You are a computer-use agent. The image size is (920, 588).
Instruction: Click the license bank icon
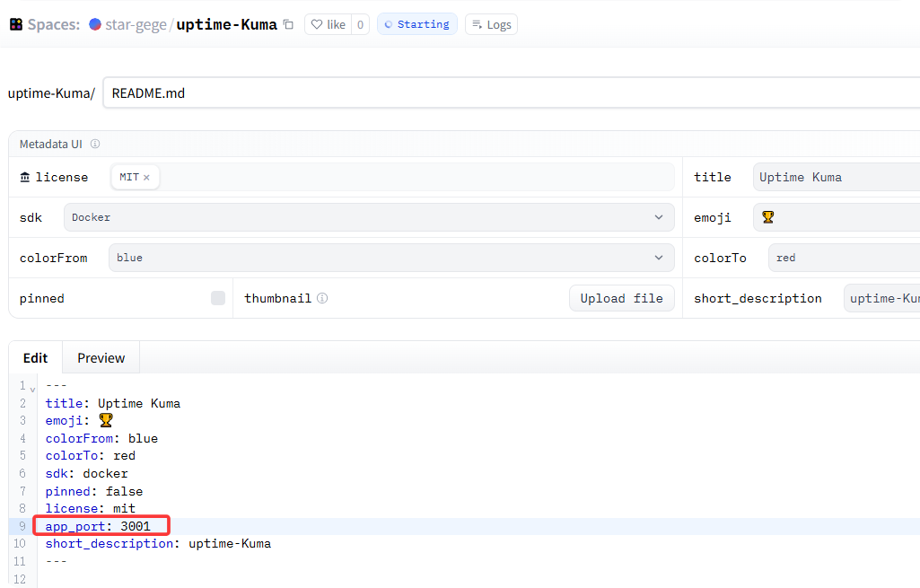point(25,177)
